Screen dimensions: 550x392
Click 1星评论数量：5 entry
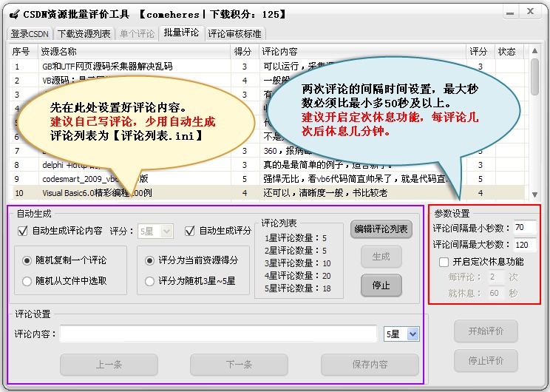click(x=296, y=238)
